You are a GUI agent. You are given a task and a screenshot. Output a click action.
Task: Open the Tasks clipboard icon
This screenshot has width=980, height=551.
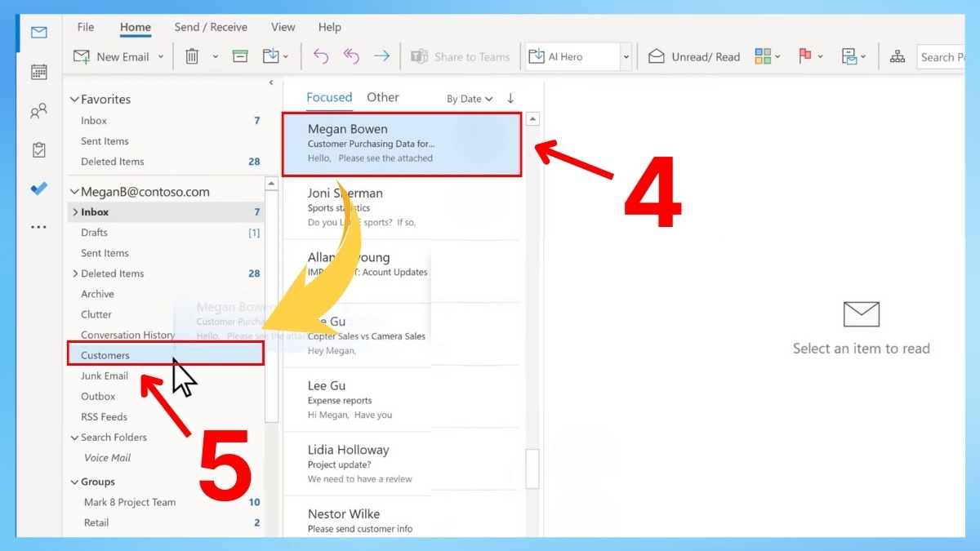(38, 149)
